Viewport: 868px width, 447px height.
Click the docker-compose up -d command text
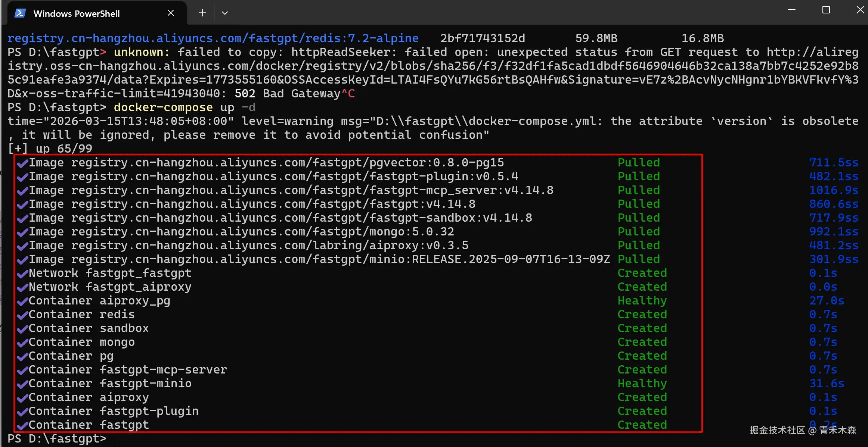click(185, 107)
